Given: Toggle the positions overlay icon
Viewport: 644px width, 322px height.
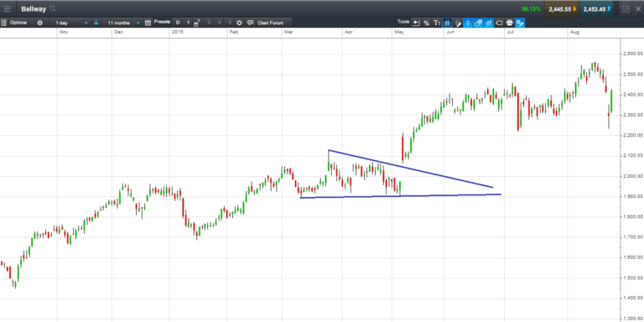Looking at the screenshot, I should [x=479, y=23].
